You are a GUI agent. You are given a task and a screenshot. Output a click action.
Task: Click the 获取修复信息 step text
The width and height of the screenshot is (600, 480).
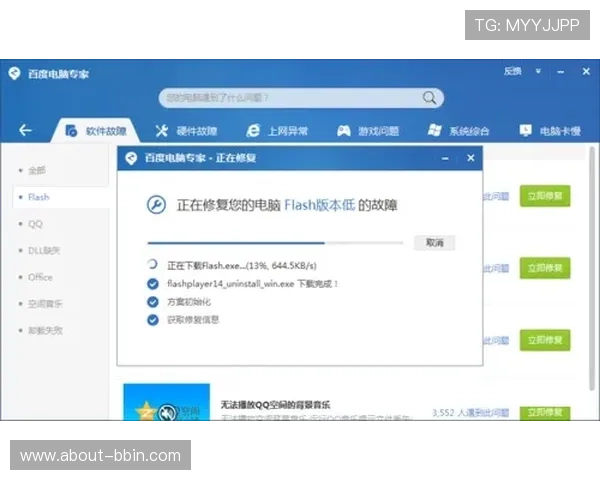pyautogui.click(x=193, y=320)
